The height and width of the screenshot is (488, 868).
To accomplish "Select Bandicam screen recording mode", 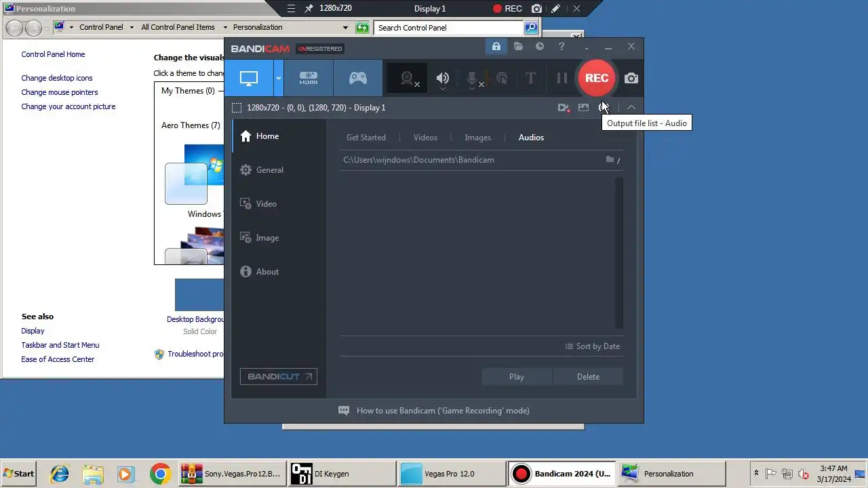I will click(x=249, y=78).
